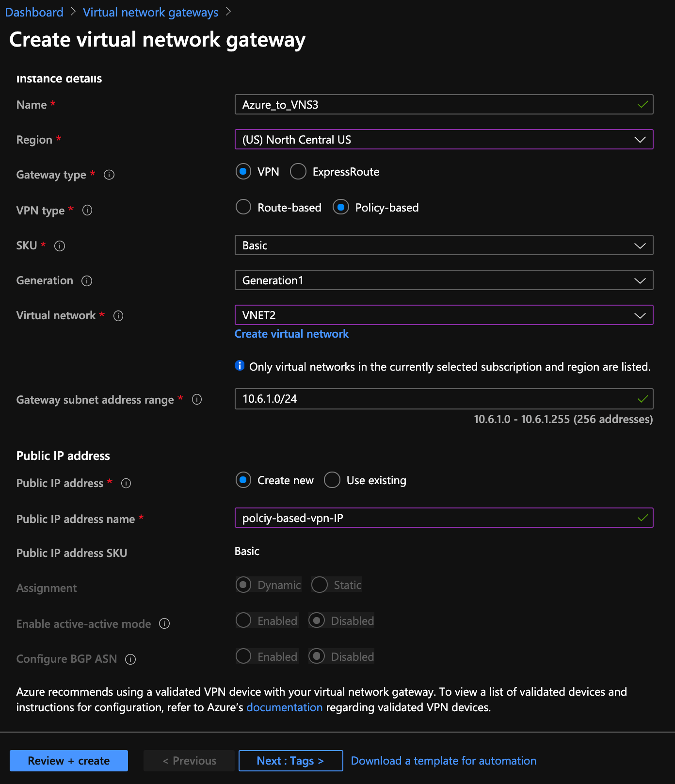Go to Dashboard breadcrumb
The width and height of the screenshot is (675, 784).
click(x=34, y=12)
